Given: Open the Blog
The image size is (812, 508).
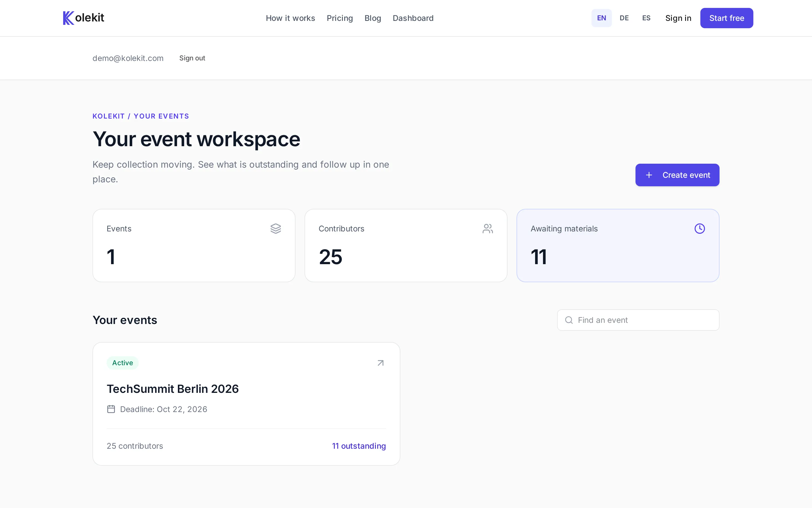Looking at the screenshot, I should point(373,18).
